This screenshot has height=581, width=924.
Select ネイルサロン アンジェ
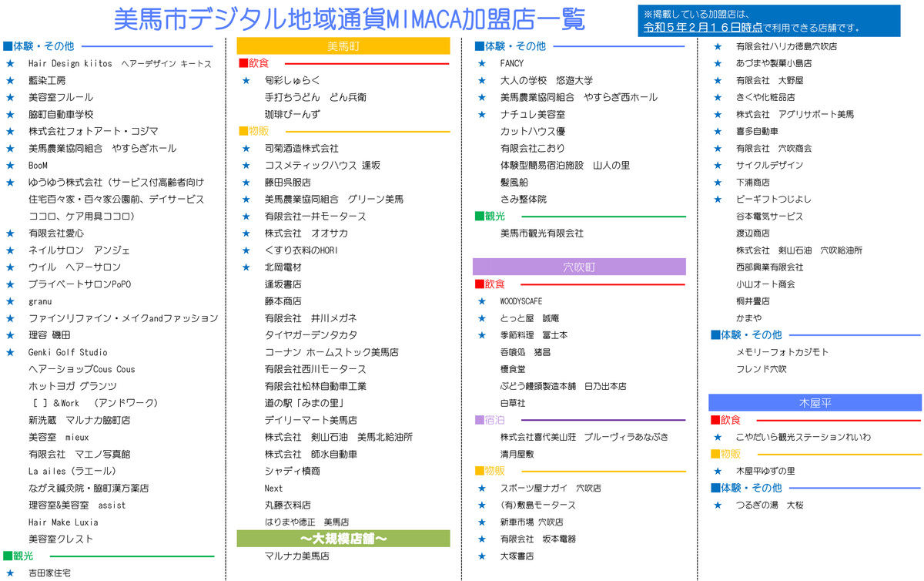tap(79, 250)
